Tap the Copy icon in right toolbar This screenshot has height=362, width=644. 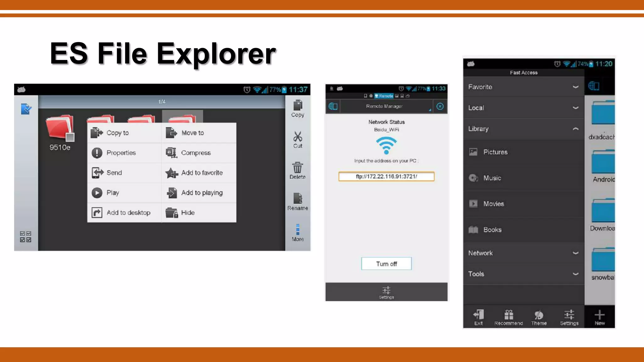tap(297, 109)
